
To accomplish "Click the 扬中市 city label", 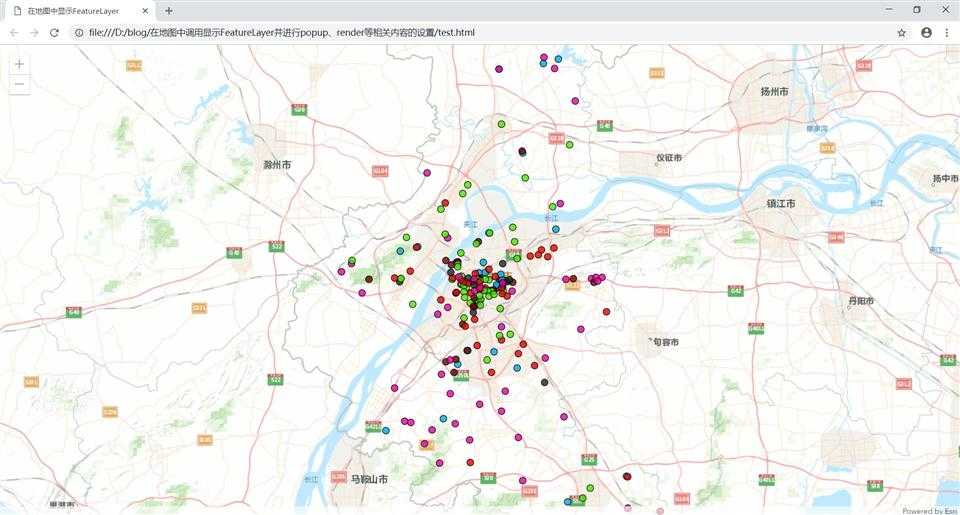I will pos(945,178).
